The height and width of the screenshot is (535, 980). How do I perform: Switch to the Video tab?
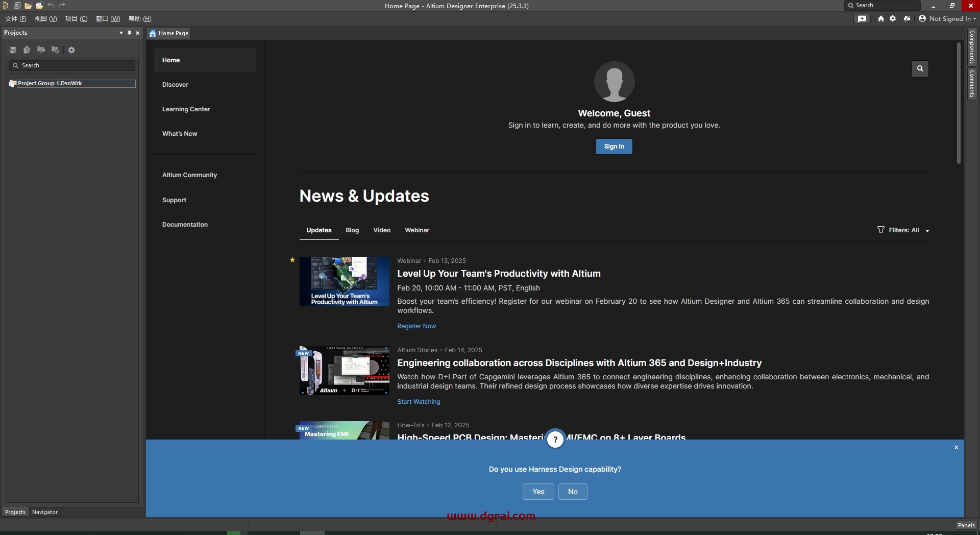pyautogui.click(x=382, y=230)
